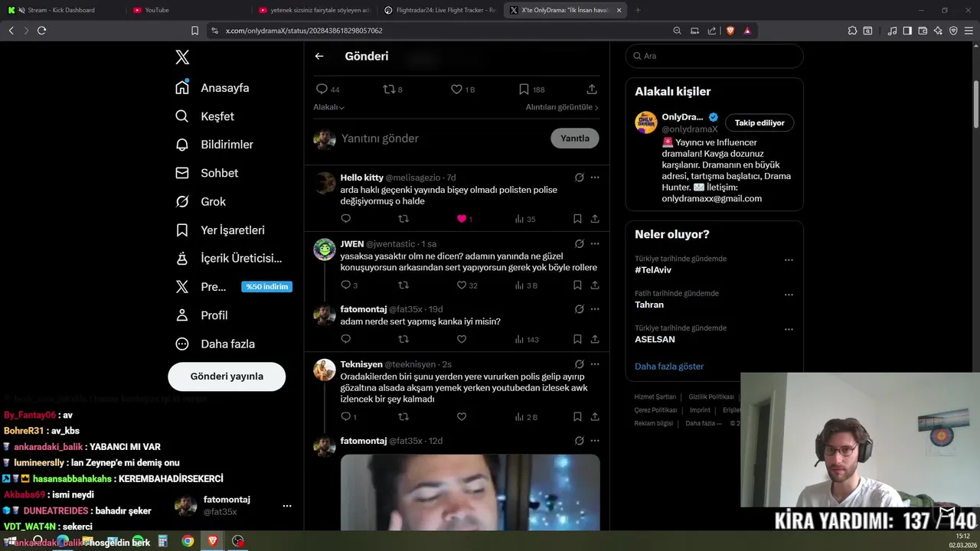Open Bildirimler notifications
This screenshot has width=980, height=551.
pos(214,145)
